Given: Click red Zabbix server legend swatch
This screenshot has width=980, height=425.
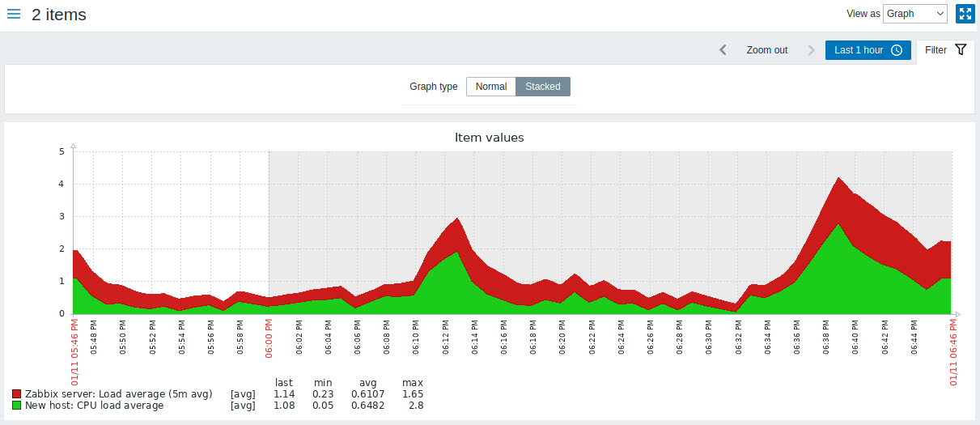Looking at the screenshot, I should click(x=16, y=394).
